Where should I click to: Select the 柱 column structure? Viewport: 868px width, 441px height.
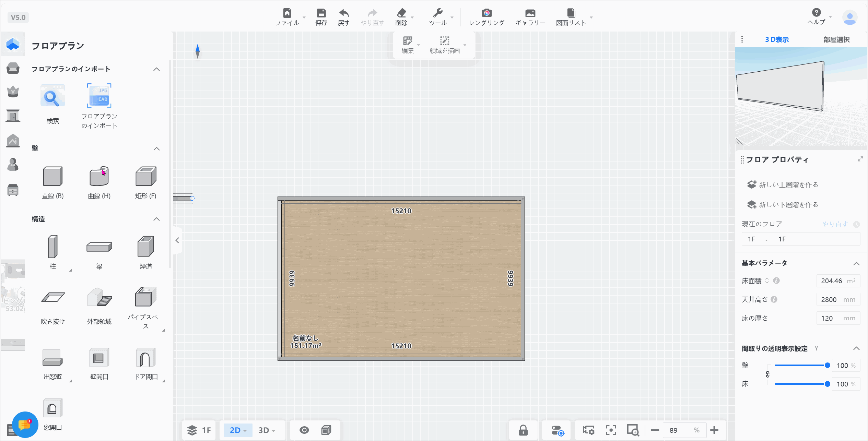(x=53, y=252)
